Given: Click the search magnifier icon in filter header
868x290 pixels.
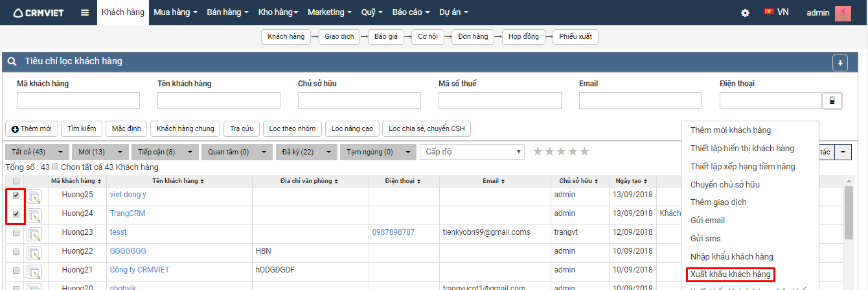Looking at the screenshot, I should coord(12,62).
